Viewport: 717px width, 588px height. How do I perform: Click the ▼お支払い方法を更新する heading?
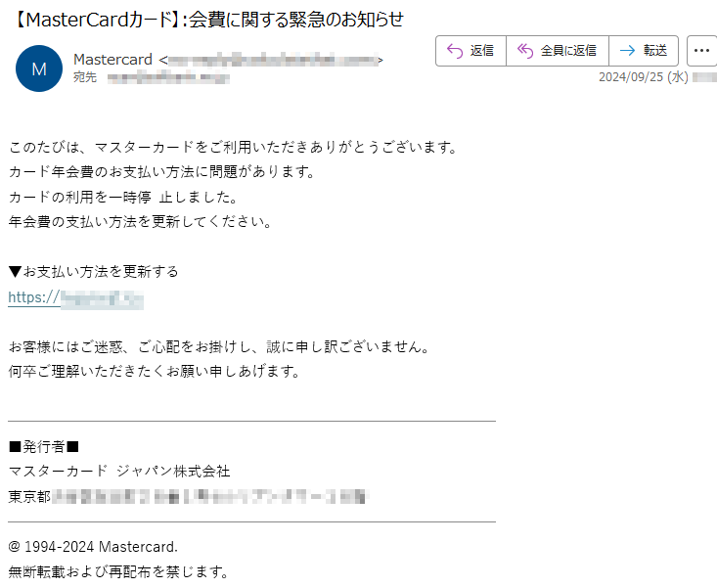[x=93, y=272]
